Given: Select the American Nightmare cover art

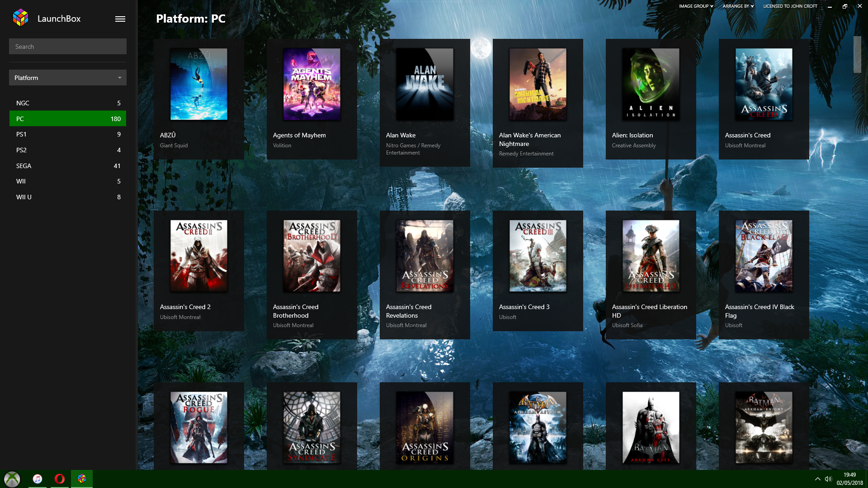Looking at the screenshot, I should [x=538, y=84].
